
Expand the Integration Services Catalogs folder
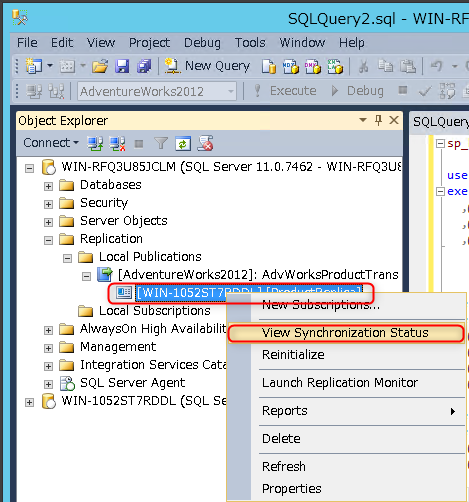[x=48, y=366]
